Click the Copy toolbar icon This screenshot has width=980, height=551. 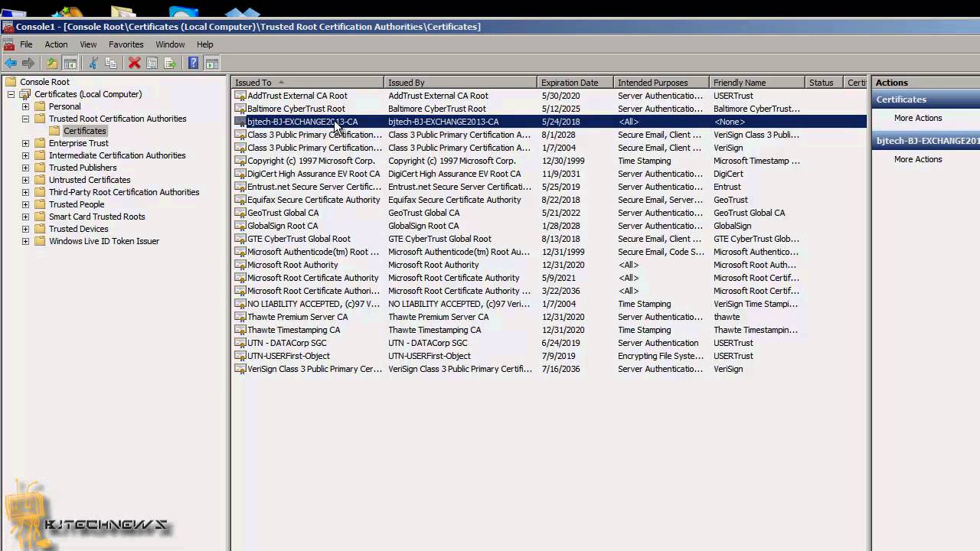click(x=111, y=63)
